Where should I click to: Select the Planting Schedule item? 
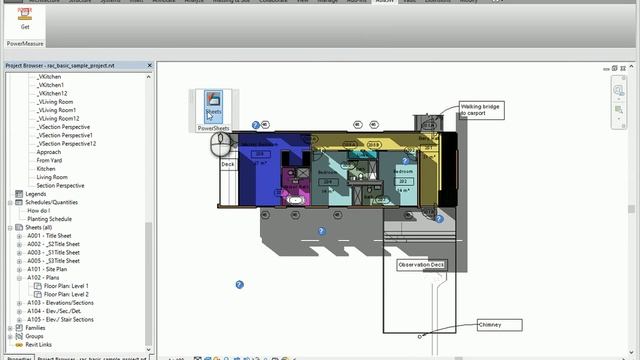pos(49,219)
